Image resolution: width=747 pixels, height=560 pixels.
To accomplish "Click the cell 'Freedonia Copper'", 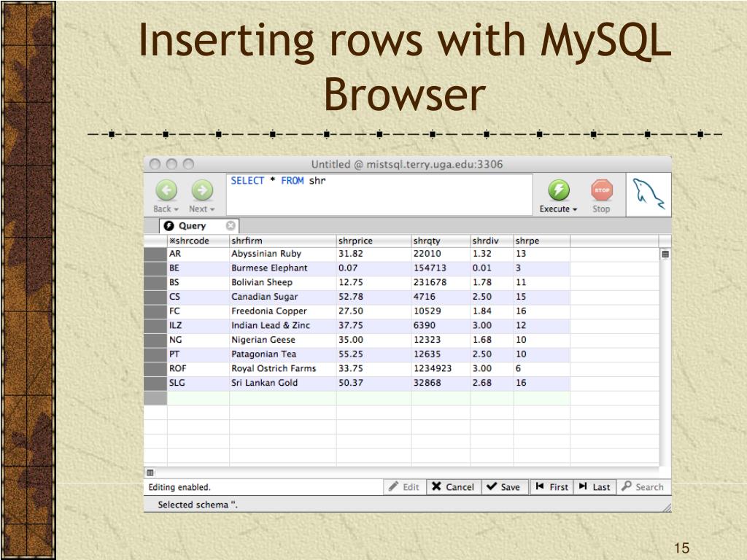I will [283, 311].
